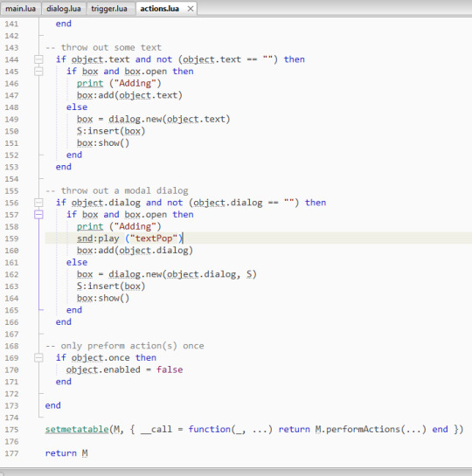Click the "textPop" string
This screenshot has width=472, height=476.
coord(153,238)
